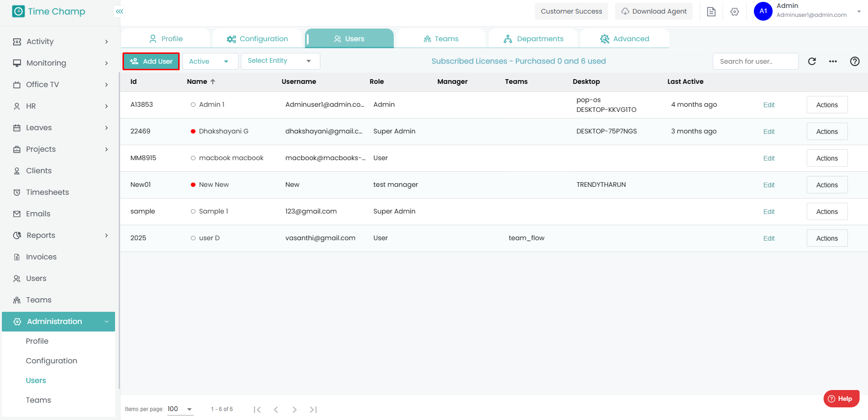This screenshot has height=420, width=868.
Task: Refresh the users list
Action: coord(812,61)
